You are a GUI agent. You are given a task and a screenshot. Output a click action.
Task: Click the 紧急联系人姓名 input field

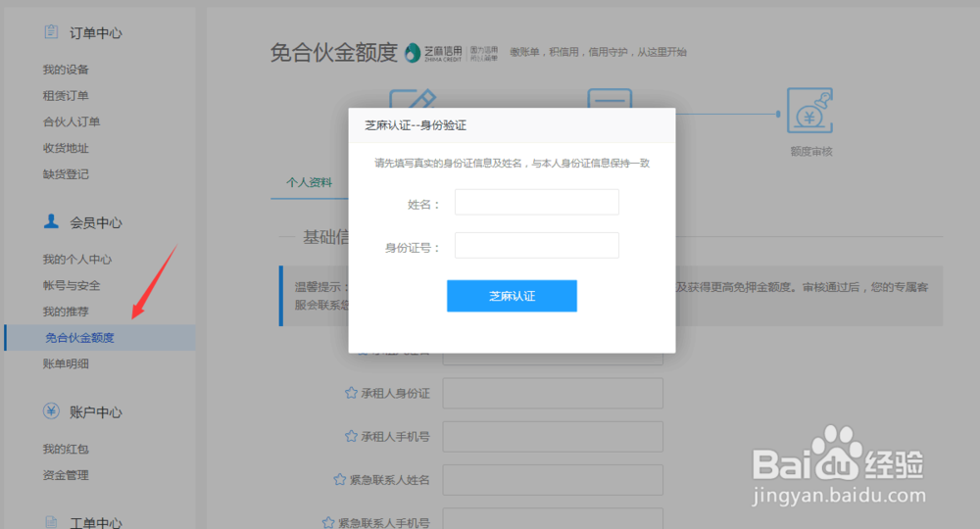pyautogui.click(x=553, y=480)
